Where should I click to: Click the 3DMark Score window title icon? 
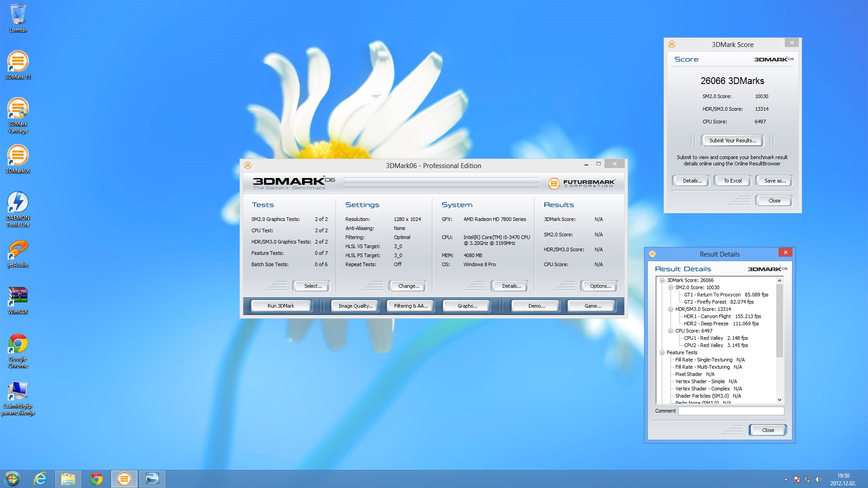tap(672, 44)
